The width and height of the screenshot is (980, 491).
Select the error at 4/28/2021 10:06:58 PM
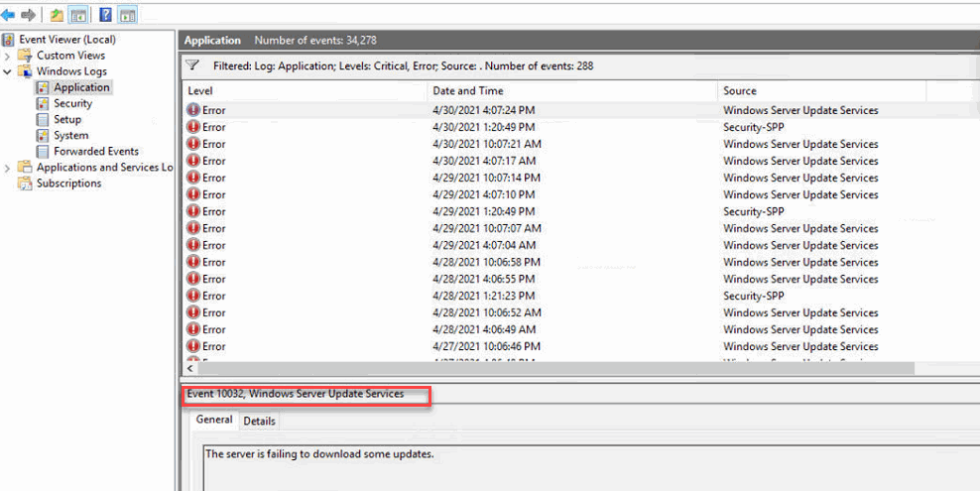pos(580,263)
